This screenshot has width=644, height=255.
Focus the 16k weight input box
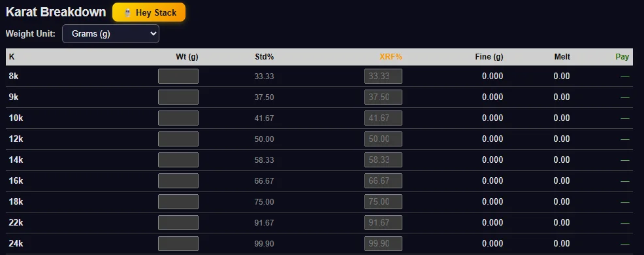pyautogui.click(x=178, y=181)
